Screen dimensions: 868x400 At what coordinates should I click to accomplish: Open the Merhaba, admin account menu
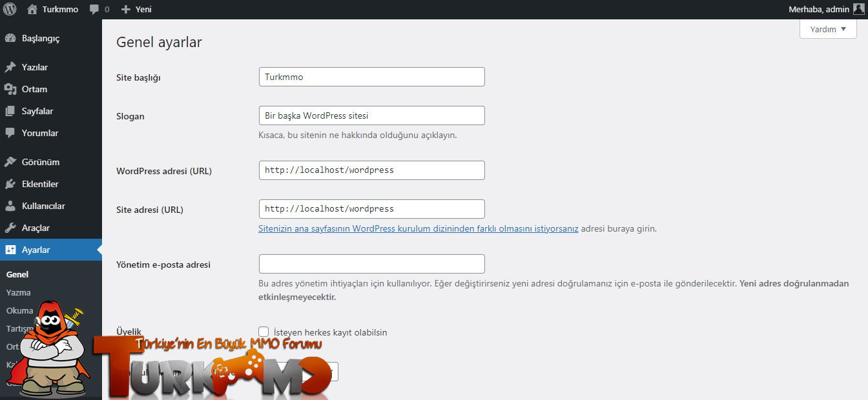[x=826, y=10]
